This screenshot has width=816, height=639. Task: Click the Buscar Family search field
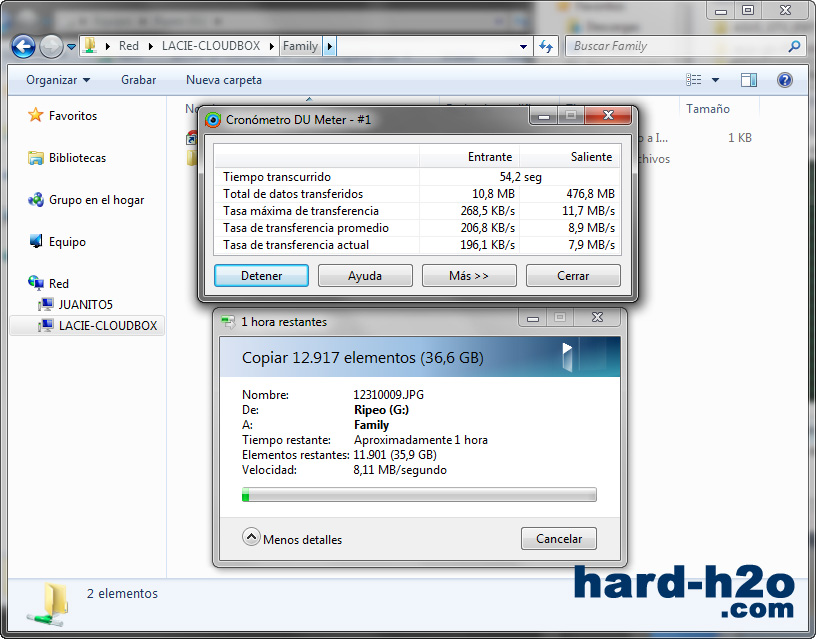(x=675, y=46)
